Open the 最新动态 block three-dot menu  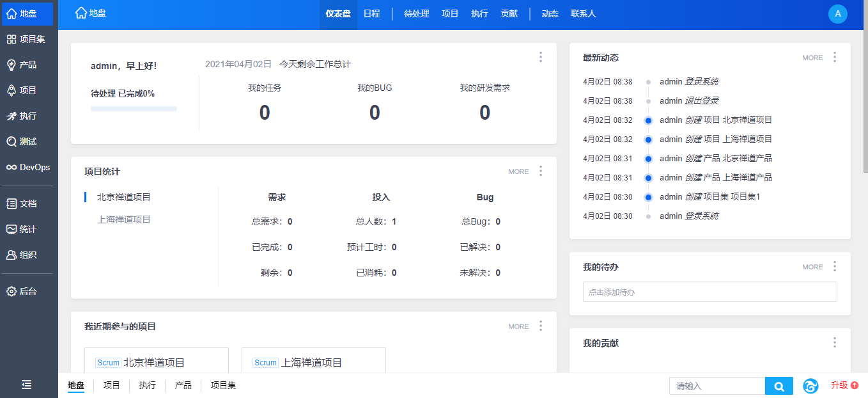[834, 57]
